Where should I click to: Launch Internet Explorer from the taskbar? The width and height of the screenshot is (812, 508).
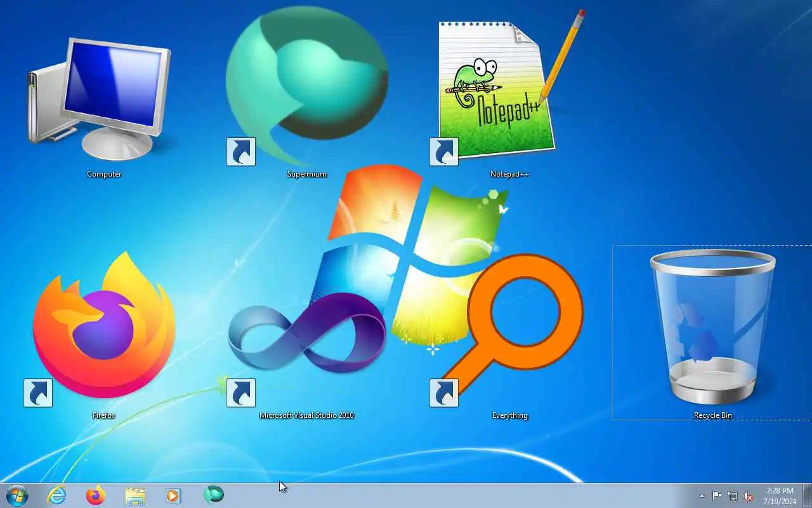point(57,495)
